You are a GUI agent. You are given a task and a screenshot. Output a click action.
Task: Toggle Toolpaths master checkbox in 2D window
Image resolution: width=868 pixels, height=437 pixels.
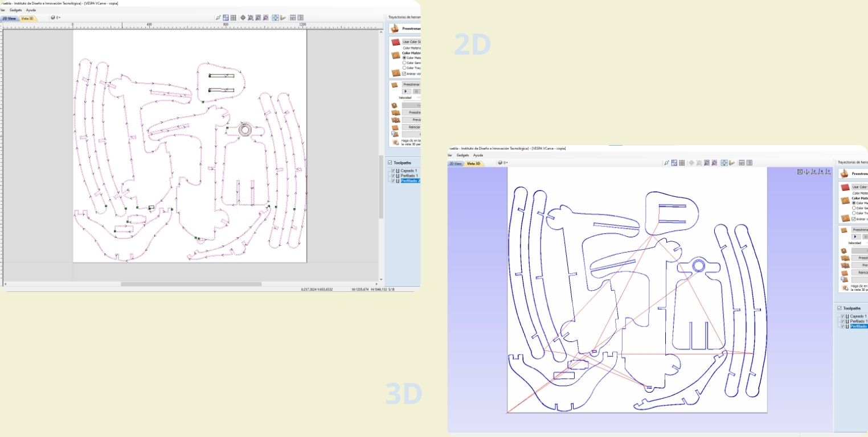click(390, 162)
